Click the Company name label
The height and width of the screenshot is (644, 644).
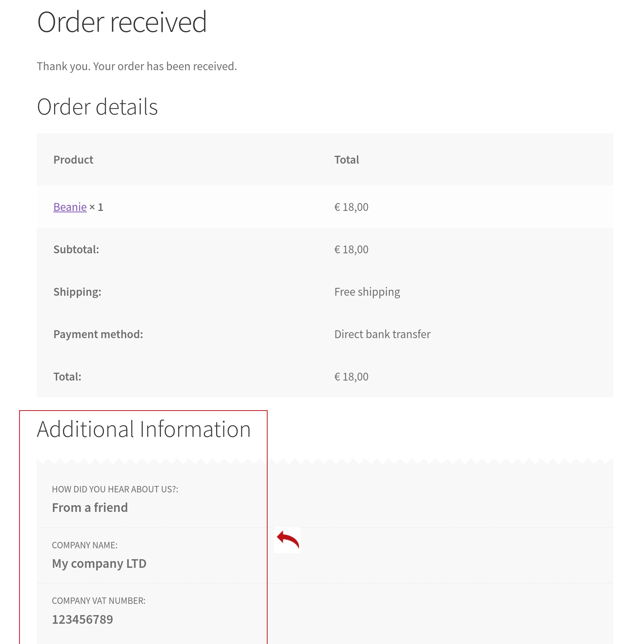[84, 545]
